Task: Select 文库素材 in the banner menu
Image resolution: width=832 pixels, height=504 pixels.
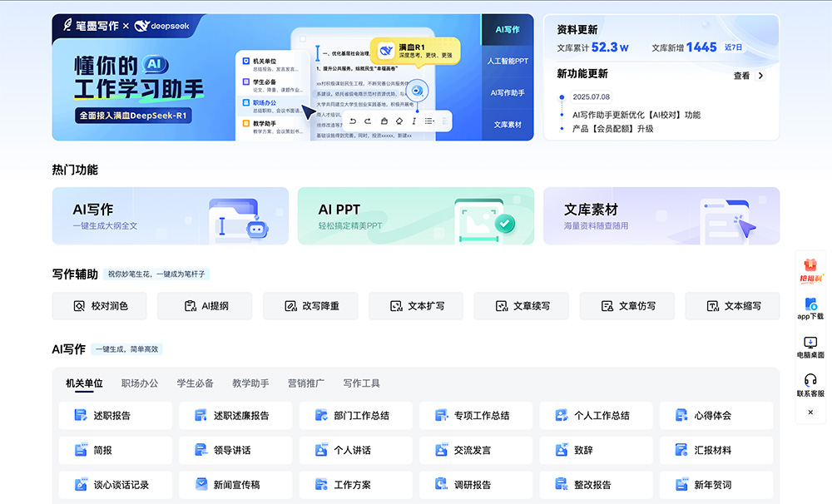Action: click(508, 125)
